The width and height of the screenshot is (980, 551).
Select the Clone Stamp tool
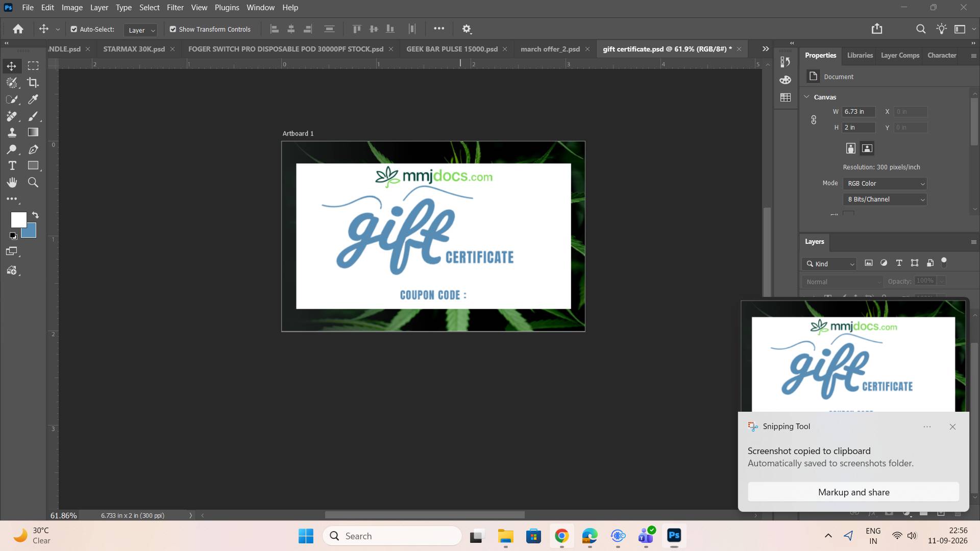tap(12, 132)
